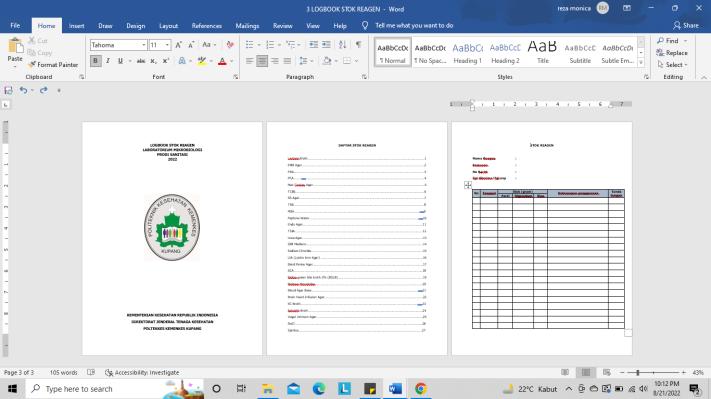This screenshot has height=399, width=711.
Task: Click the Clear All Formatting icon
Action: 230,44
